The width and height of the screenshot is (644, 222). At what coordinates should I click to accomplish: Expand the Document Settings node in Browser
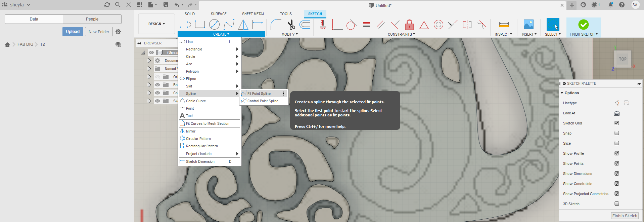pyautogui.click(x=149, y=61)
